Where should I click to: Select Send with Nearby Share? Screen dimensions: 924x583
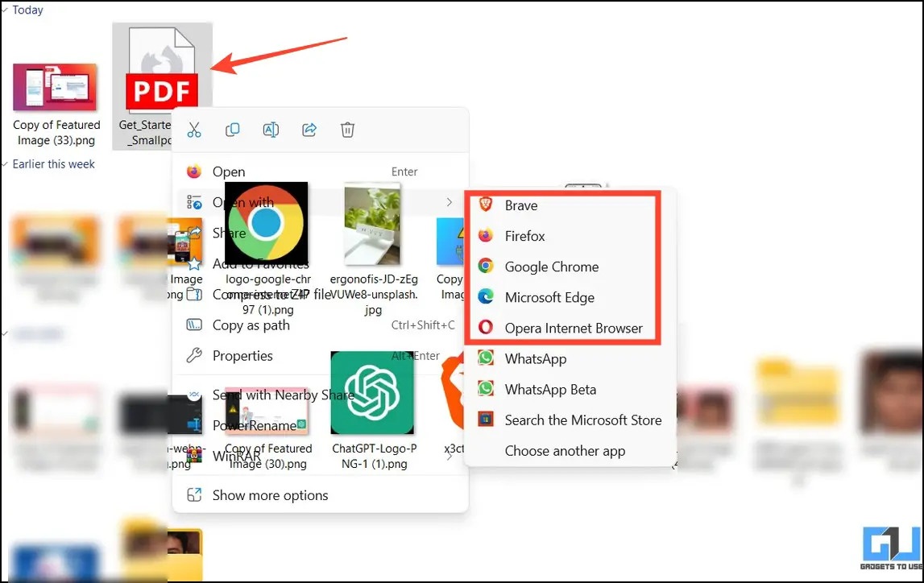[x=320, y=395]
